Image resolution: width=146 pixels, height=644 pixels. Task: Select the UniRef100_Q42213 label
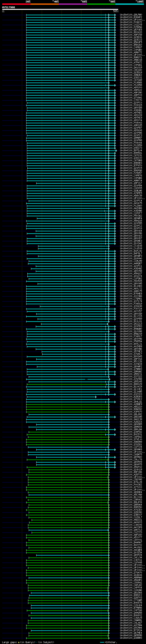click(x=131, y=324)
